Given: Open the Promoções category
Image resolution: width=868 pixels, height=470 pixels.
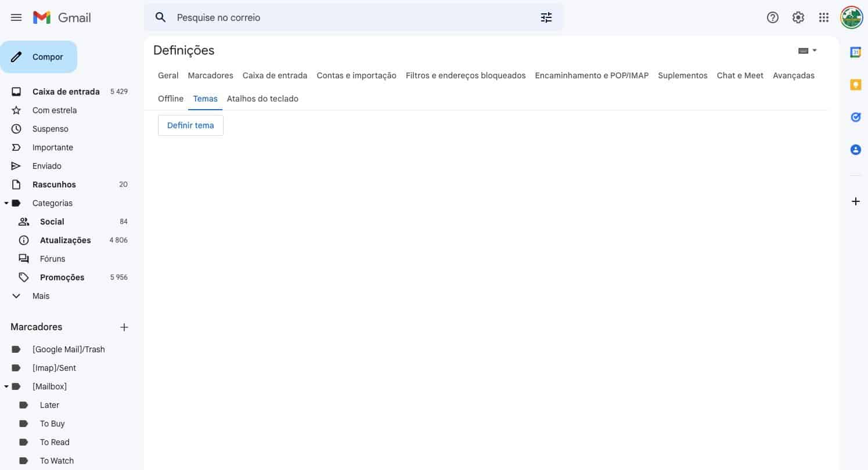Looking at the screenshot, I should pyautogui.click(x=62, y=277).
